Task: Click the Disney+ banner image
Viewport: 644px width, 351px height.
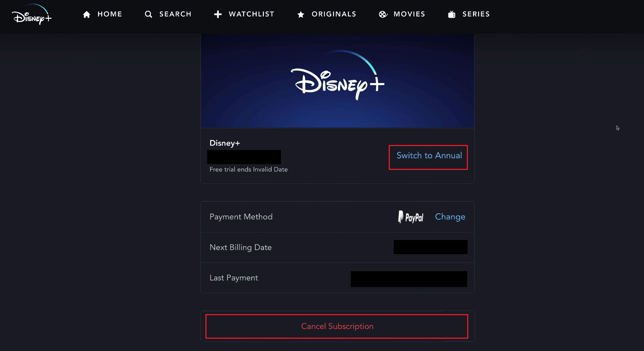Action: click(337, 81)
